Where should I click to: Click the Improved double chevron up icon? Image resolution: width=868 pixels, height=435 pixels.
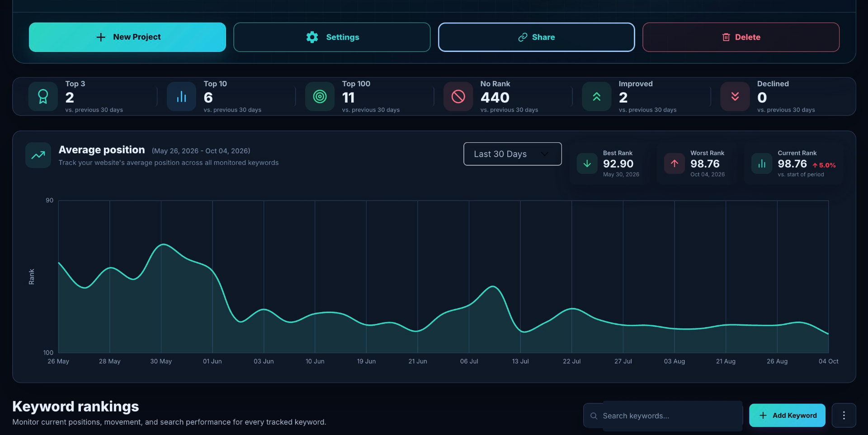click(x=596, y=97)
